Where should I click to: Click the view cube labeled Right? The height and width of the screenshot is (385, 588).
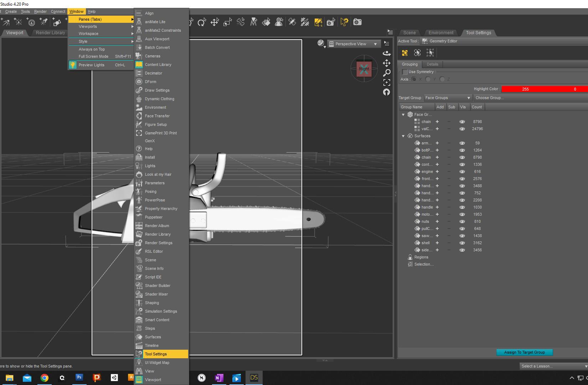tap(364, 68)
